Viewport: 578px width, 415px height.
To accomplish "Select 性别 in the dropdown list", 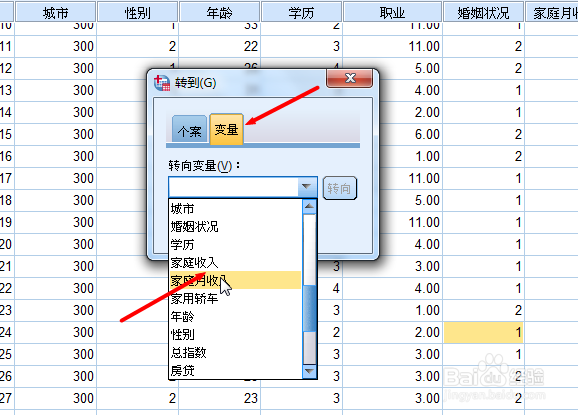I will click(235, 335).
